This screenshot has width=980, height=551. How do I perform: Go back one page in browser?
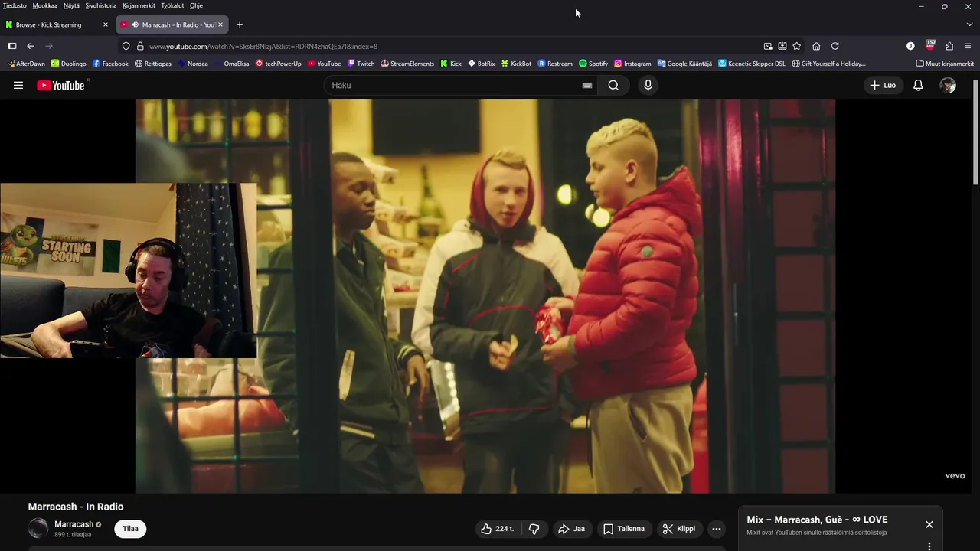(31, 46)
